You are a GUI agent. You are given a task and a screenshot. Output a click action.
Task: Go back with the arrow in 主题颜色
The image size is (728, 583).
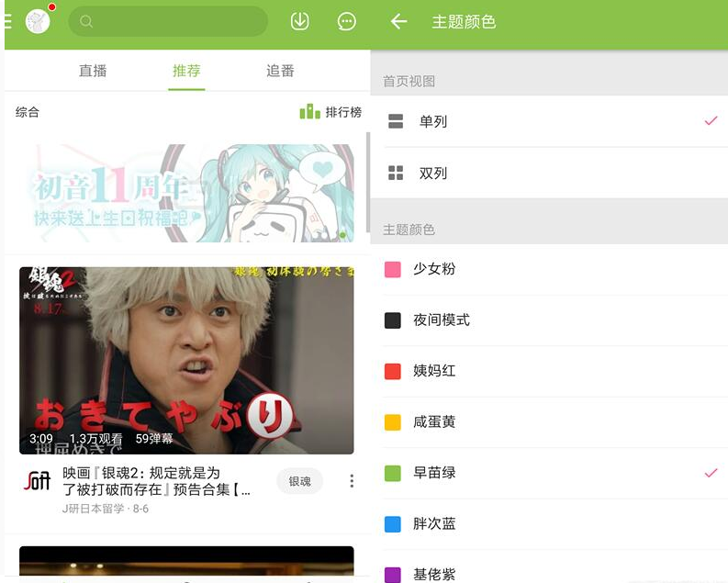pyautogui.click(x=398, y=21)
